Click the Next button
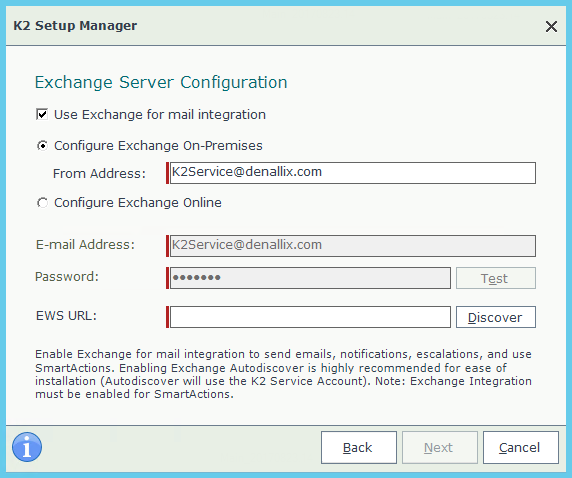 [x=440, y=448]
